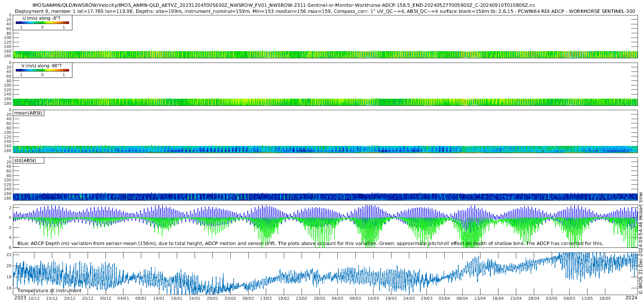644x304 pixels.
Task: Click the 20/12 date tick label
Action: tap(70, 298)
